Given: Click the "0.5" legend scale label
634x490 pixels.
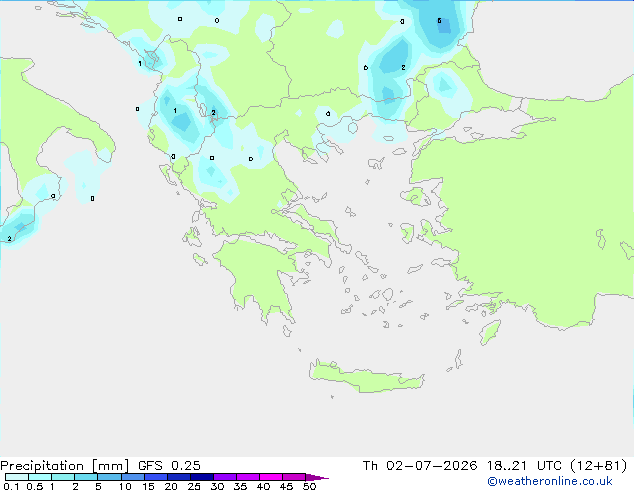Looking at the screenshot, I should tap(35, 486).
